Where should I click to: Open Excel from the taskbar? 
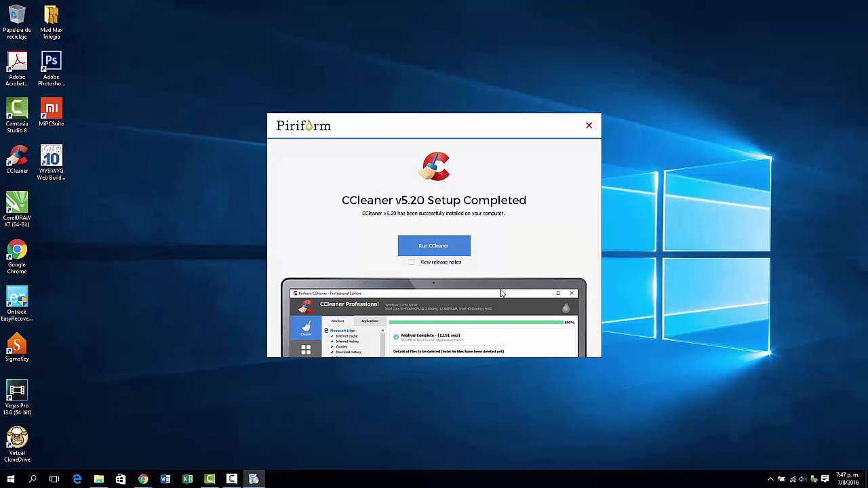point(187,479)
